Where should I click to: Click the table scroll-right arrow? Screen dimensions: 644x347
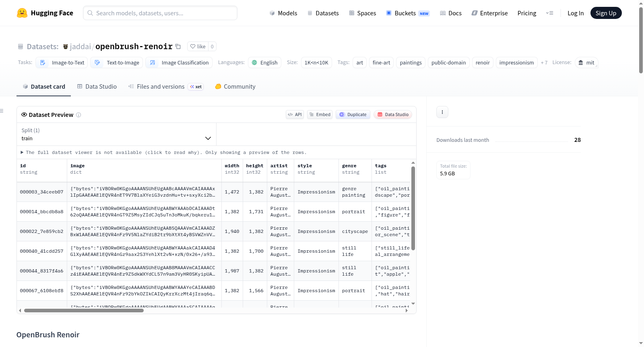coord(407,311)
